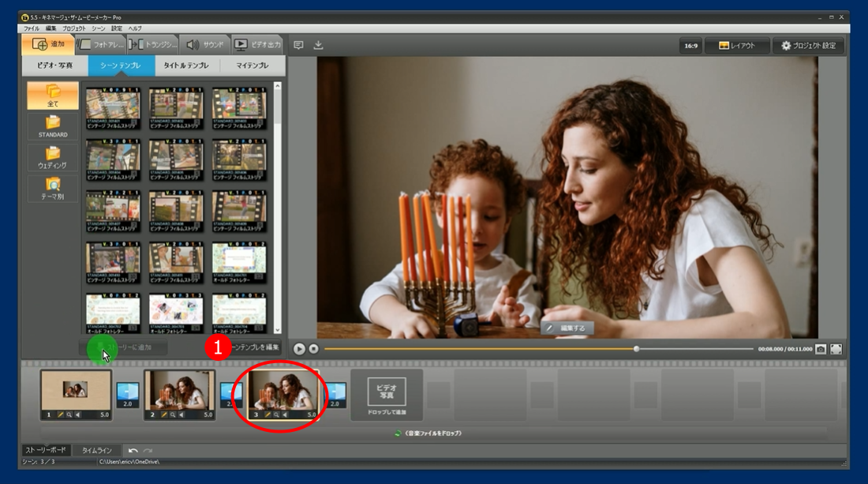Viewport: 868px width, 484px height.
Task: Open the 16:9 aspect ratio selector
Action: 690,46
